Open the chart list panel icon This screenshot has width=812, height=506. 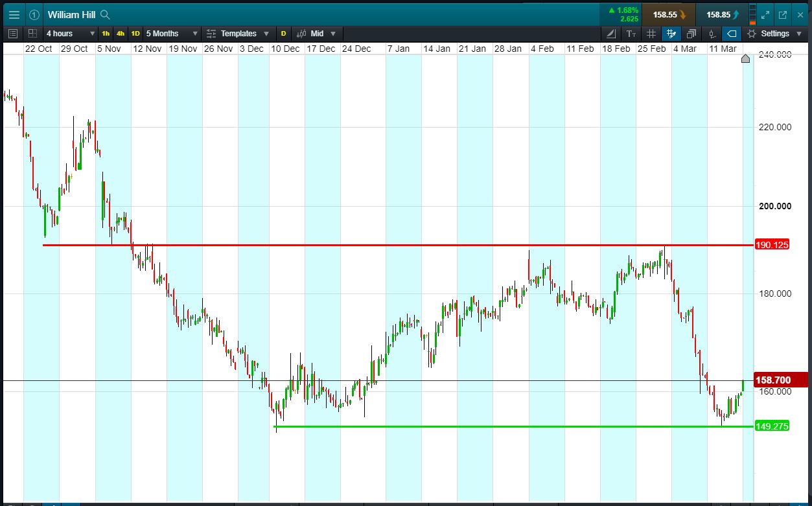pyautogui.click(x=14, y=34)
